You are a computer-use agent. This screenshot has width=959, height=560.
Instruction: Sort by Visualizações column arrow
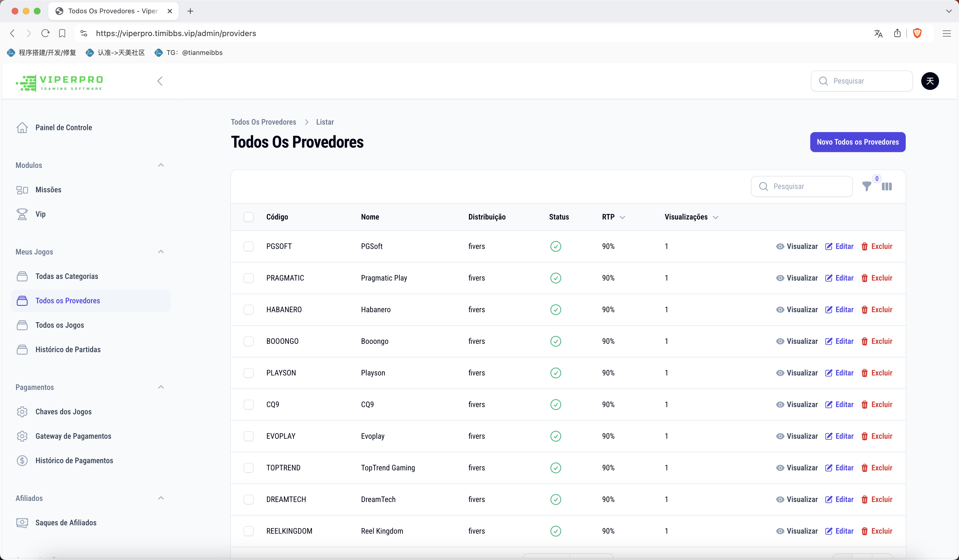coord(715,217)
